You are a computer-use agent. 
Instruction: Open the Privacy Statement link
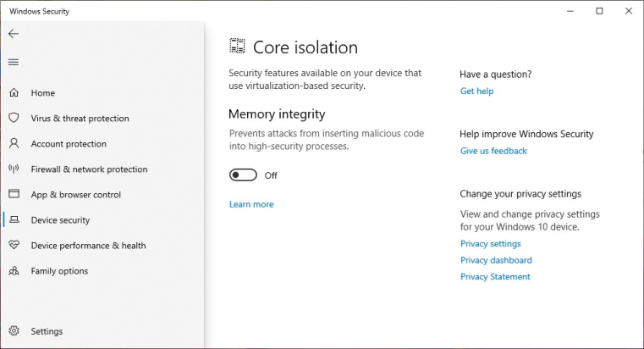(x=495, y=277)
